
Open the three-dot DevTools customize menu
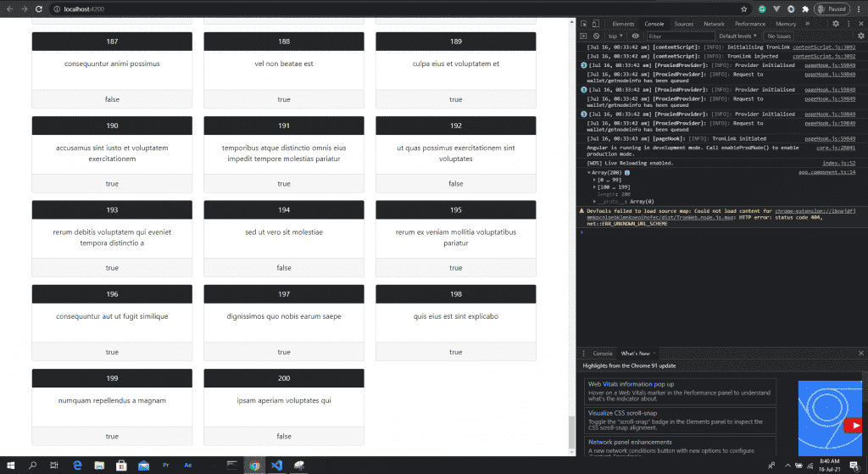tap(849, 24)
